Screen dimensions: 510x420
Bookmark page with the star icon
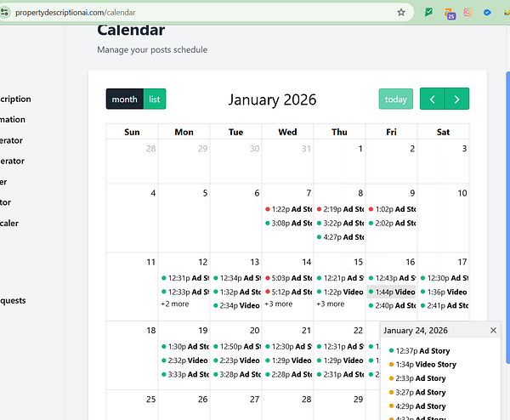click(x=401, y=13)
